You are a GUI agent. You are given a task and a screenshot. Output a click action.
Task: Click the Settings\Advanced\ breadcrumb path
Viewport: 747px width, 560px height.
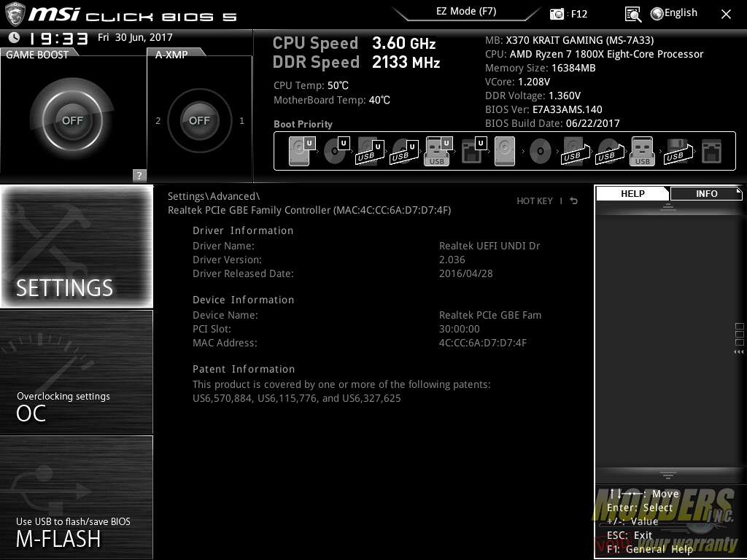pyautogui.click(x=214, y=196)
